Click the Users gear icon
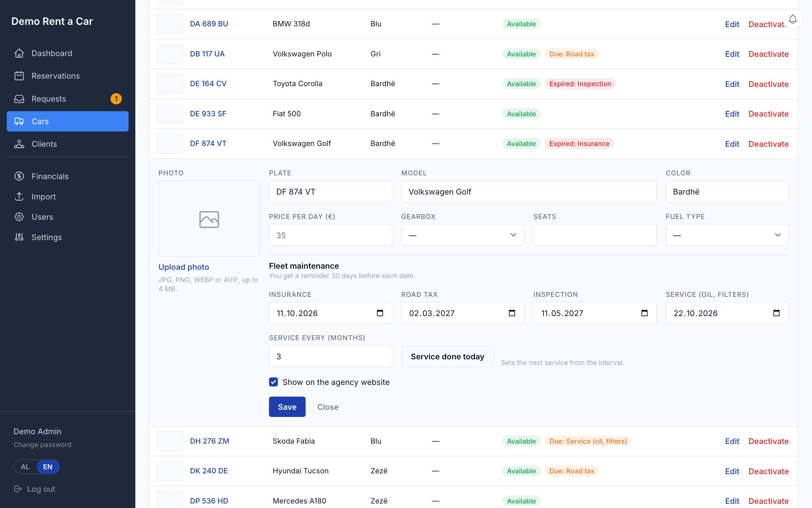This screenshot has height=508, width=812. (x=19, y=217)
